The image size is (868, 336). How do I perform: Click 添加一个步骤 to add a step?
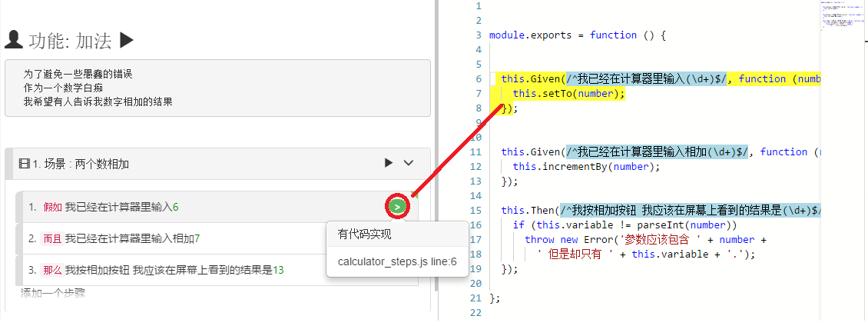(x=52, y=293)
